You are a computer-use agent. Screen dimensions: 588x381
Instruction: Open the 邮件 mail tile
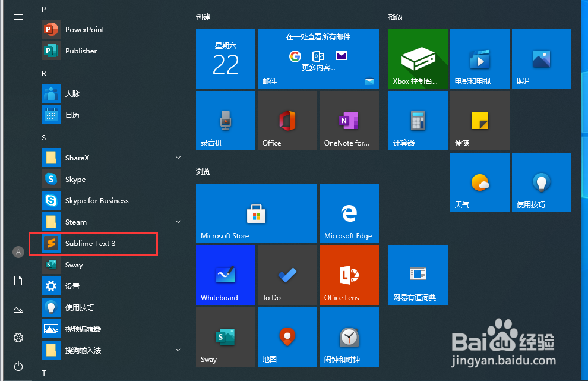point(318,59)
